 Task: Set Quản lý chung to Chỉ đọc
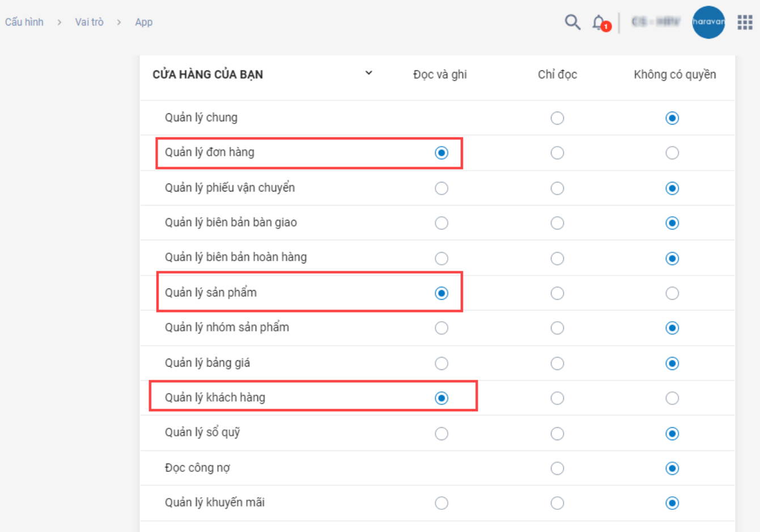(557, 118)
